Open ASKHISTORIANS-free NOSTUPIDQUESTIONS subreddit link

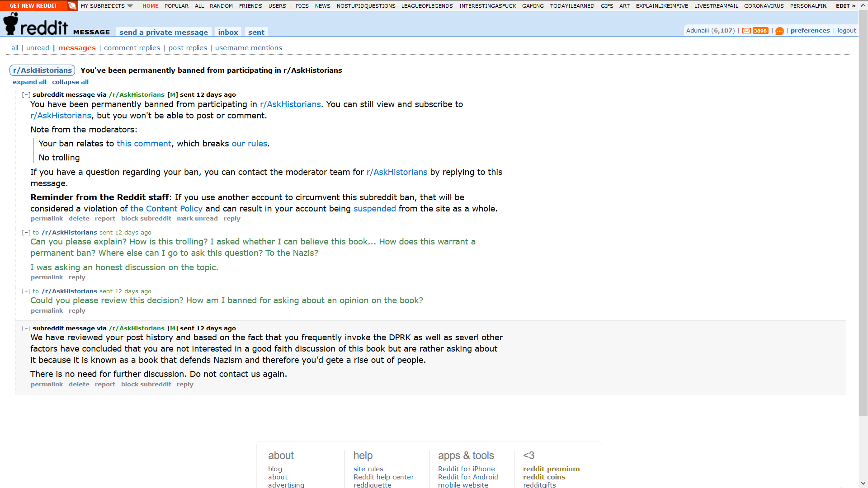(x=366, y=6)
